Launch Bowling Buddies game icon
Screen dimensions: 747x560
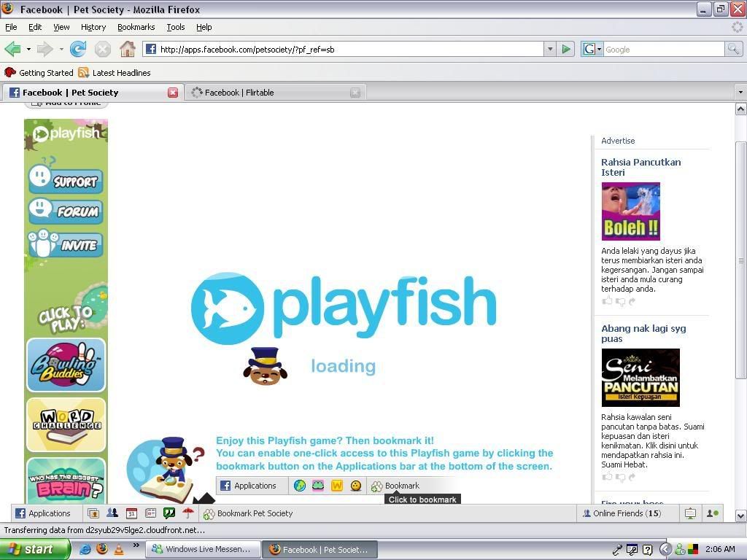click(66, 365)
